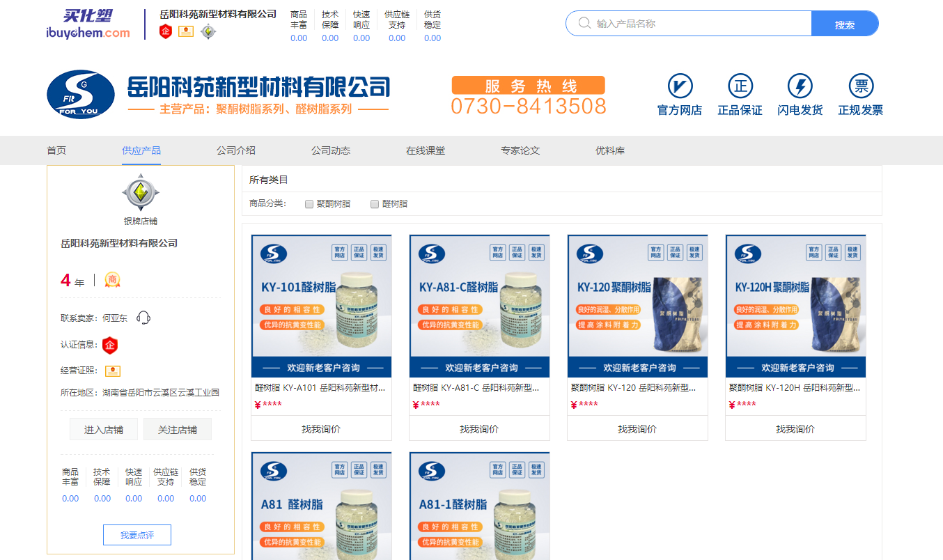943x560 pixels.
Task: Click the 闪电发货 lightning icon
Action: point(800,86)
